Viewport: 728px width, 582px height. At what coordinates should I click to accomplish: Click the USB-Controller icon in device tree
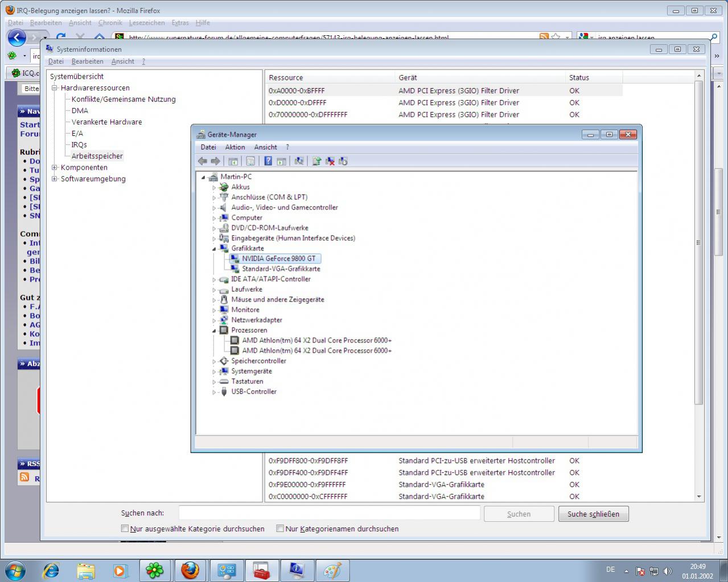(x=224, y=391)
